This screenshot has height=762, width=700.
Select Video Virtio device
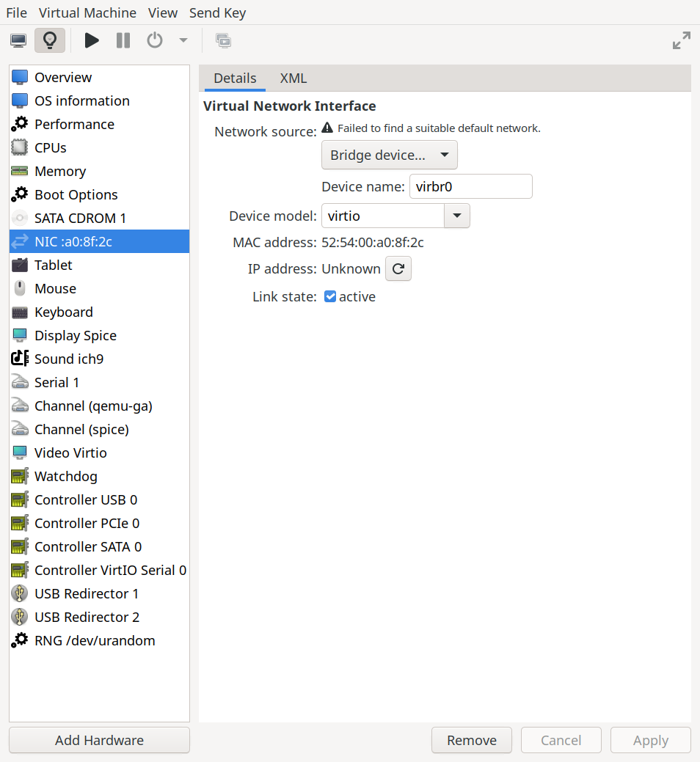pos(99,453)
